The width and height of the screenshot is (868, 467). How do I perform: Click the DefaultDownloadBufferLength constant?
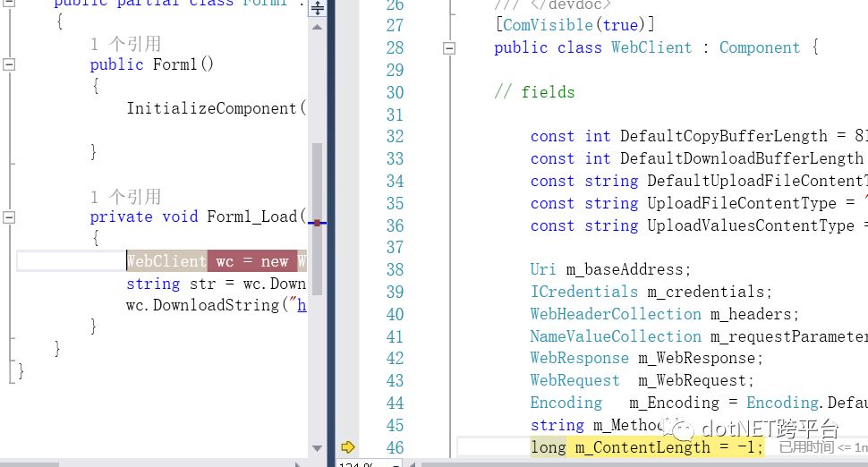pos(741,159)
